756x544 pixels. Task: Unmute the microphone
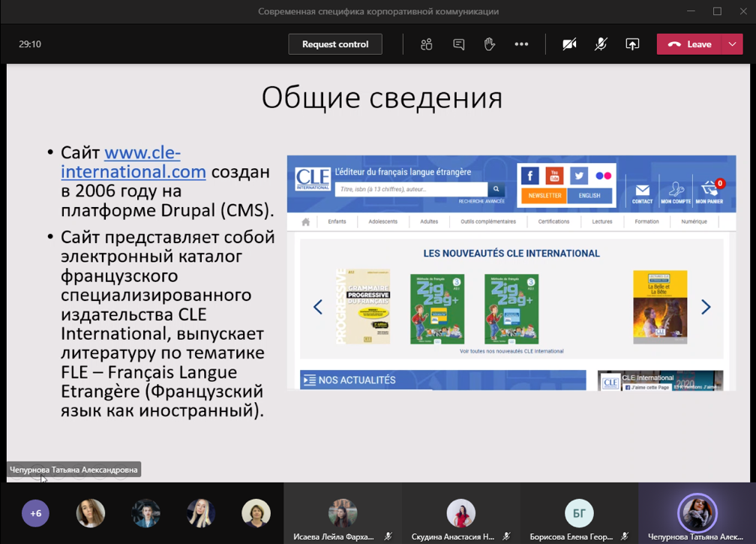601,44
